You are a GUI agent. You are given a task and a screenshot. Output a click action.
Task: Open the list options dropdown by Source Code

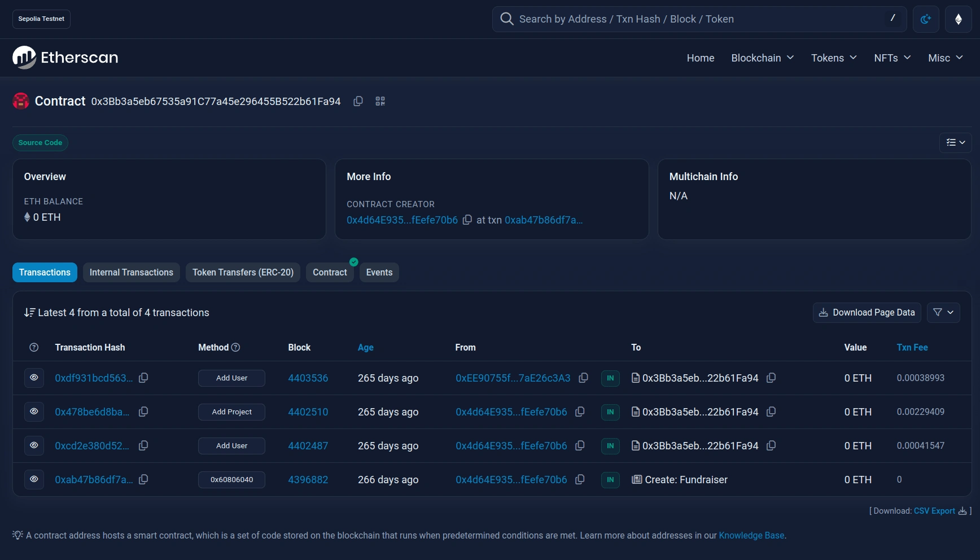(x=956, y=143)
